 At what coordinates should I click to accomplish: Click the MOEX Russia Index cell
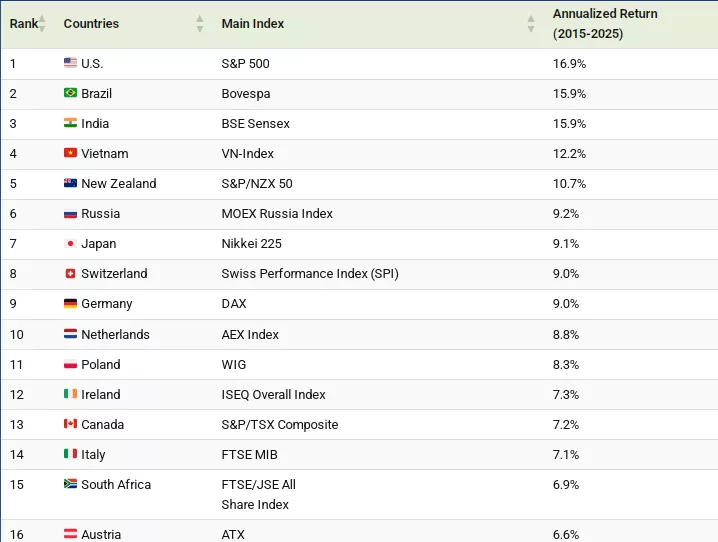(277, 213)
